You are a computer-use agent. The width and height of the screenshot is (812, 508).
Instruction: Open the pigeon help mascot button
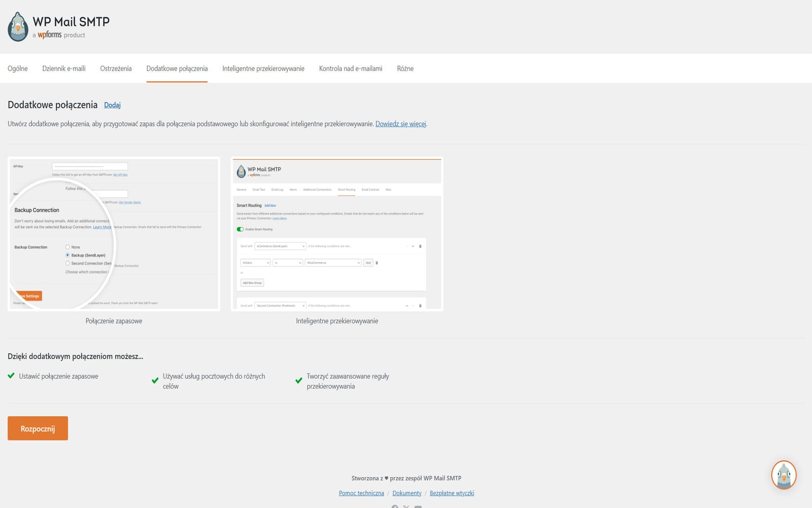784,475
